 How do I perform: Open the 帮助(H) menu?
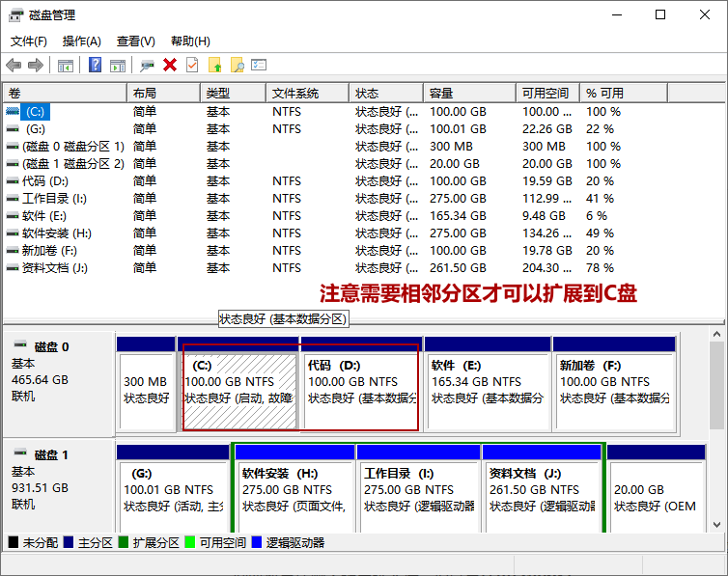click(190, 41)
